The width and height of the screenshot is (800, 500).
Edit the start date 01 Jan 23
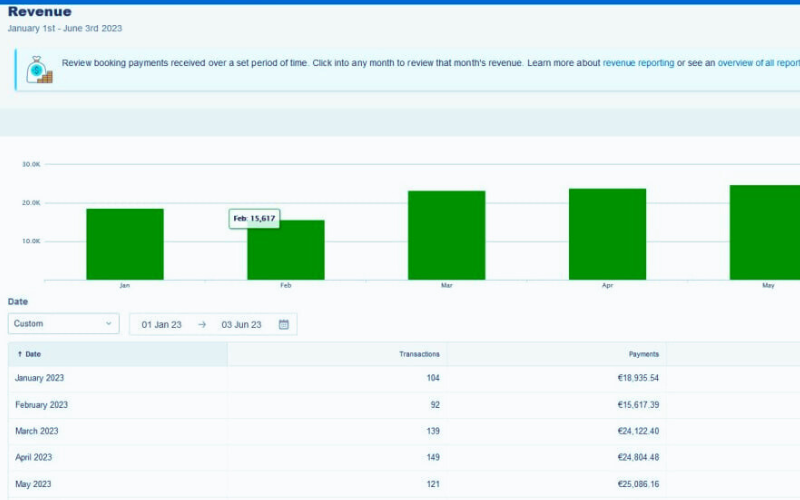click(x=161, y=324)
